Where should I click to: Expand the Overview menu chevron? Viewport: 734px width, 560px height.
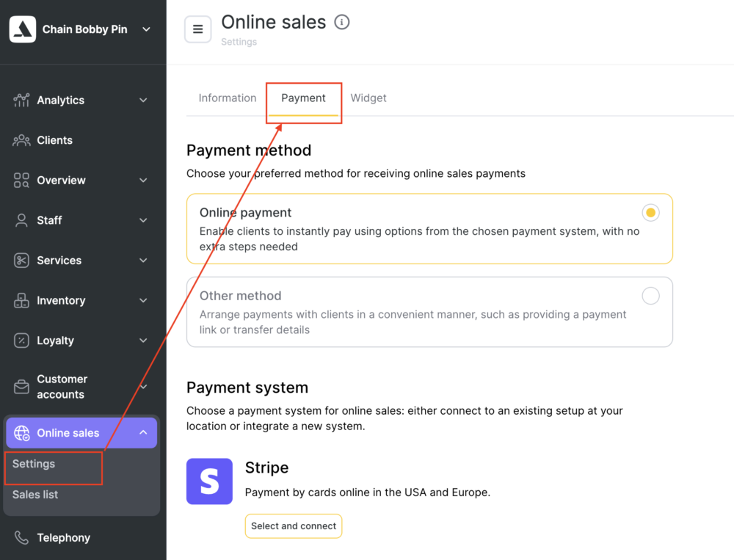pyautogui.click(x=143, y=181)
